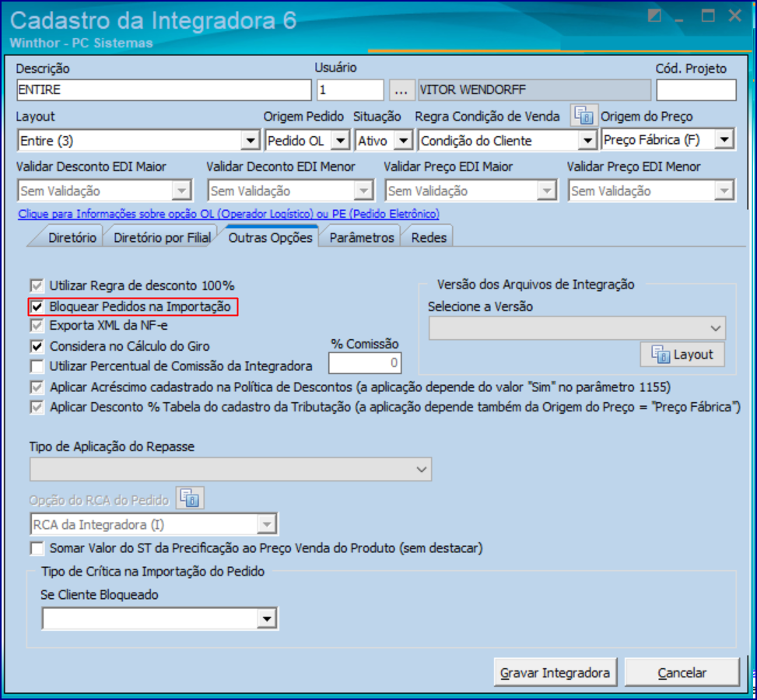Click the restore-down icon in title bar

[x=654, y=16]
